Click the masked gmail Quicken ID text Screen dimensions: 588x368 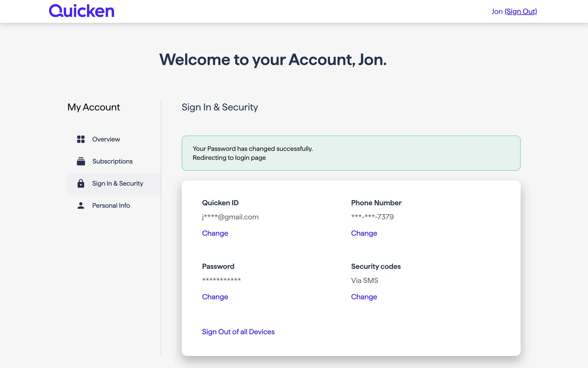click(230, 217)
